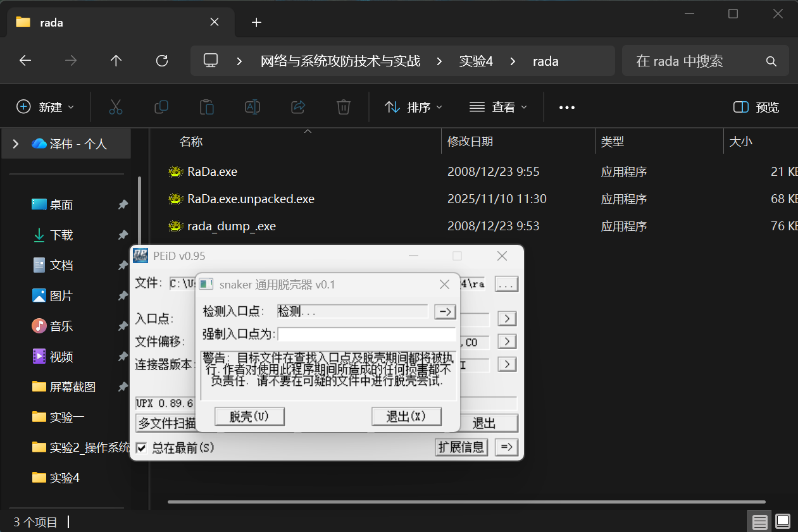Select details view icon in the status bar
This screenshot has width=798, height=532.
(759, 521)
